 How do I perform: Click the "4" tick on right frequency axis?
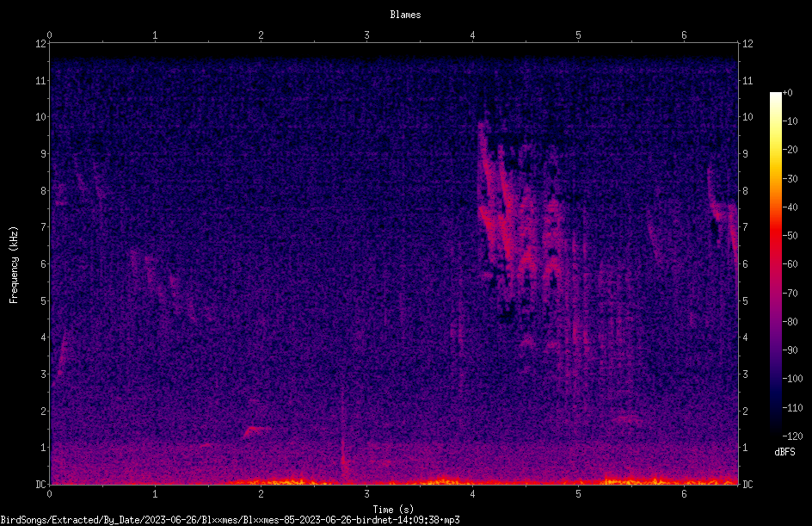click(745, 337)
